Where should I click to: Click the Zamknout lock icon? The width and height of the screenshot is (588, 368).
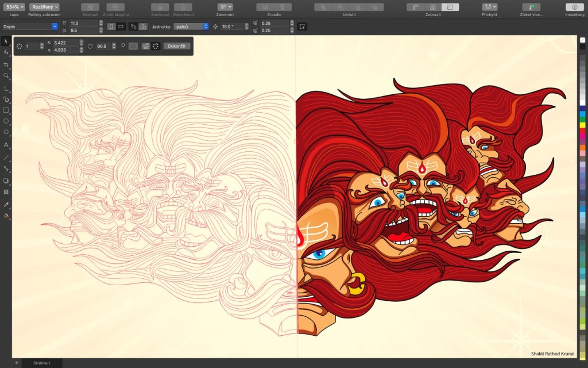pyautogui.click(x=160, y=7)
